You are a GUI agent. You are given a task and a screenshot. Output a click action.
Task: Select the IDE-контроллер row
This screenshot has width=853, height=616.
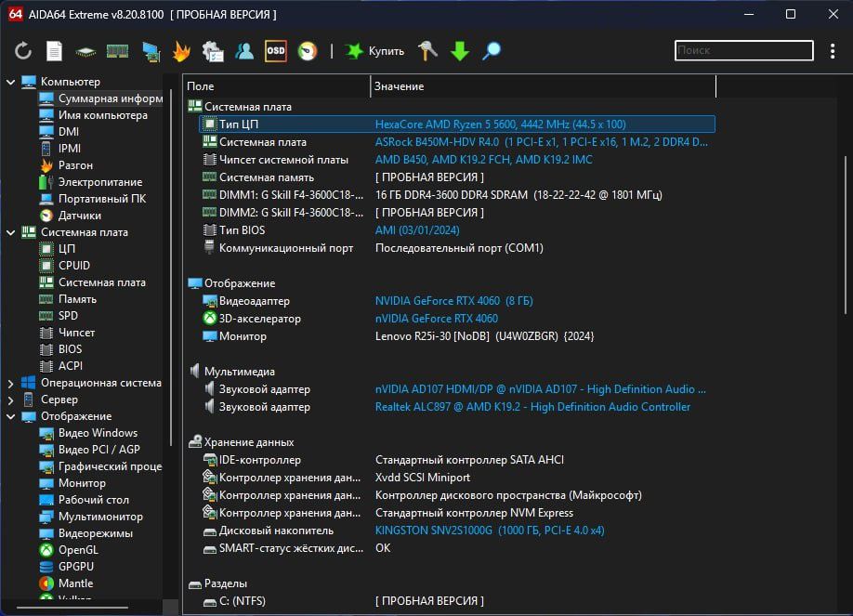457,460
